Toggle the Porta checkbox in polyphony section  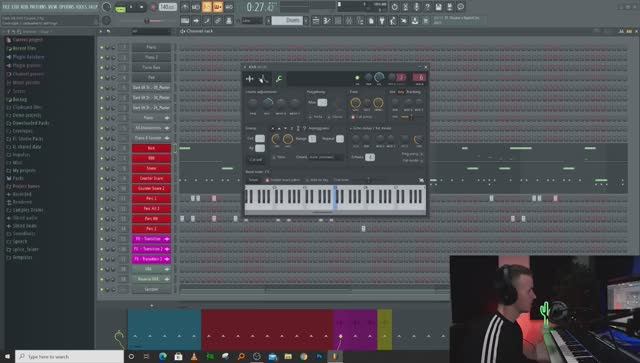[x=311, y=117]
